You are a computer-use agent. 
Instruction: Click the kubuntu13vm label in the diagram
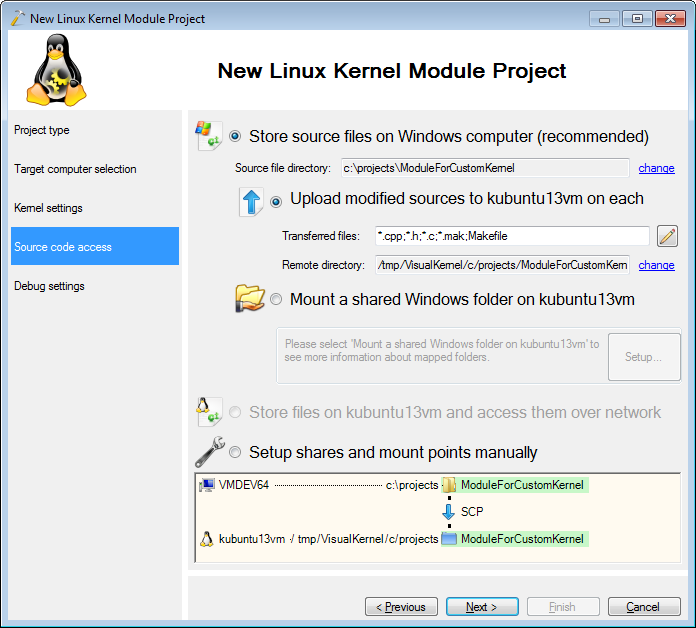point(252,539)
